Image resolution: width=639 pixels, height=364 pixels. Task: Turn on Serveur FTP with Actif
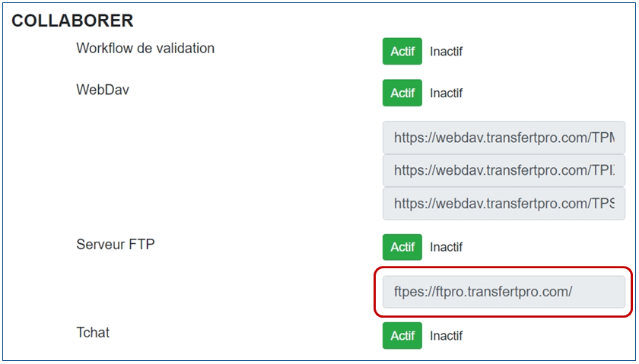tap(402, 247)
